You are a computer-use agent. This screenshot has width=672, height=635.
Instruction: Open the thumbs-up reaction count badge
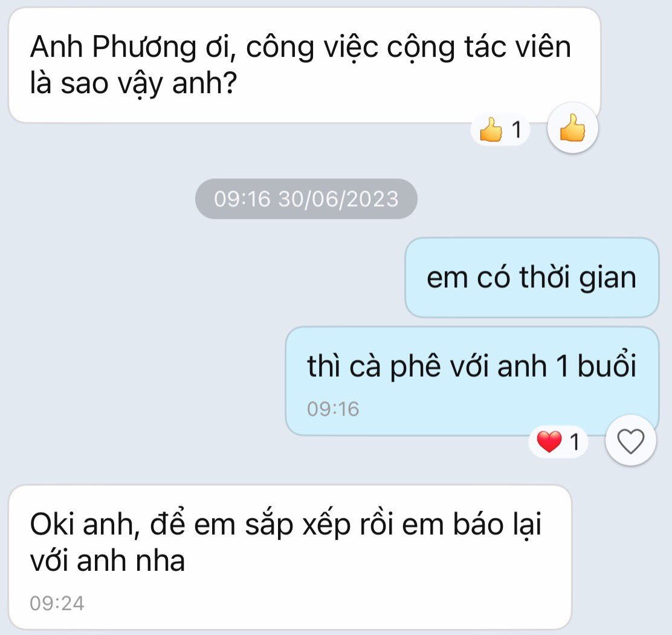pos(500,129)
